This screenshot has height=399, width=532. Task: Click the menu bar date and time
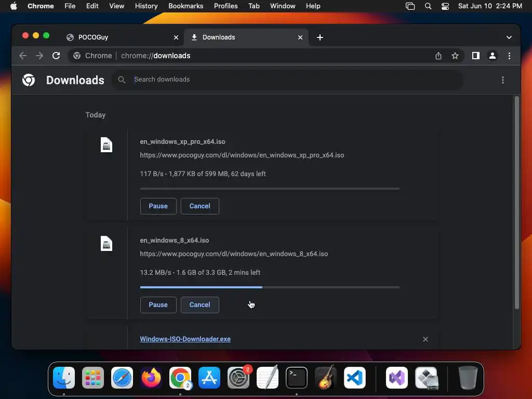point(490,6)
